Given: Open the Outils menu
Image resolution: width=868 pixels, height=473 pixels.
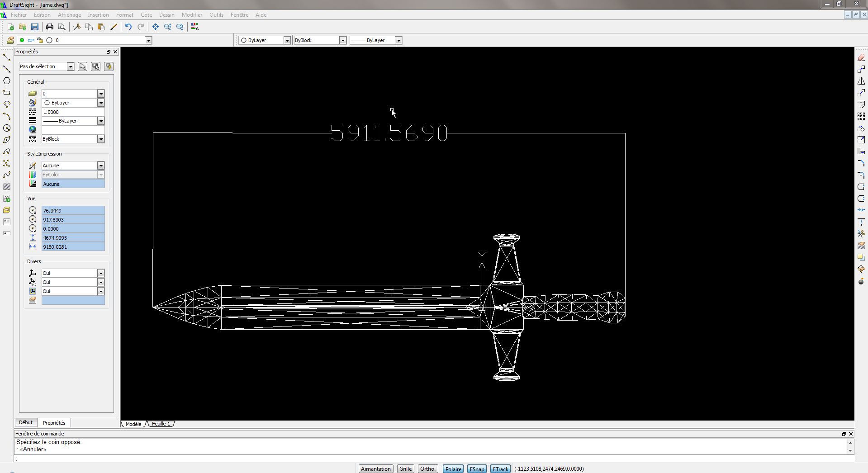Looking at the screenshot, I should pos(216,15).
